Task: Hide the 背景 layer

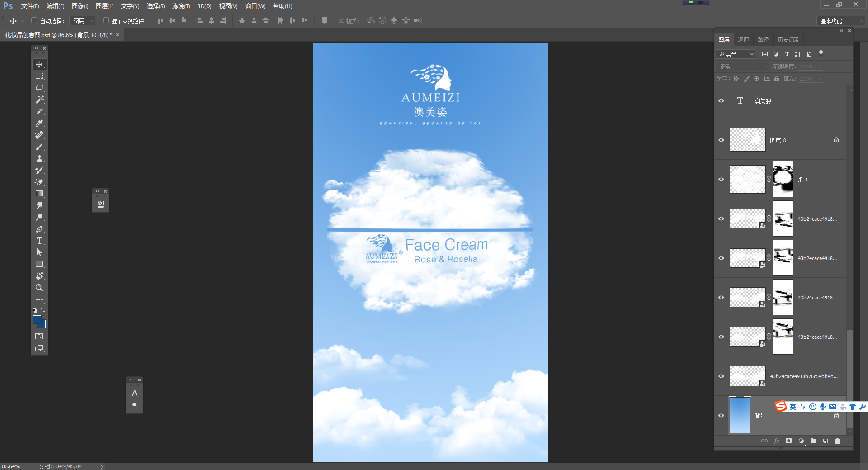Action: [x=721, y=416]
